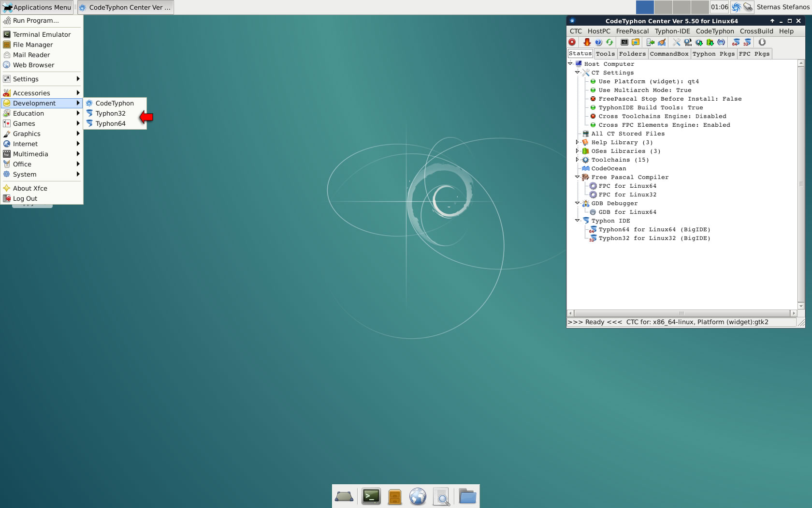Image resolution: width=812 pixels, height=508 pixels.
Task: Open the CodeTyphon menu in menu bar
Action: pyautogui.click(x=715, y=31)
